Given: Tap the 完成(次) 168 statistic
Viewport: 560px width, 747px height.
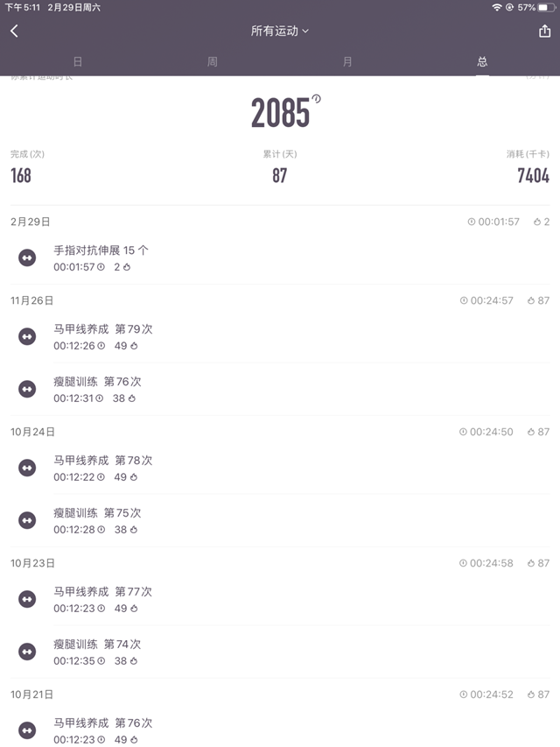Looking at the screenshot, I should pyautogui.click(x=26, y=166).
